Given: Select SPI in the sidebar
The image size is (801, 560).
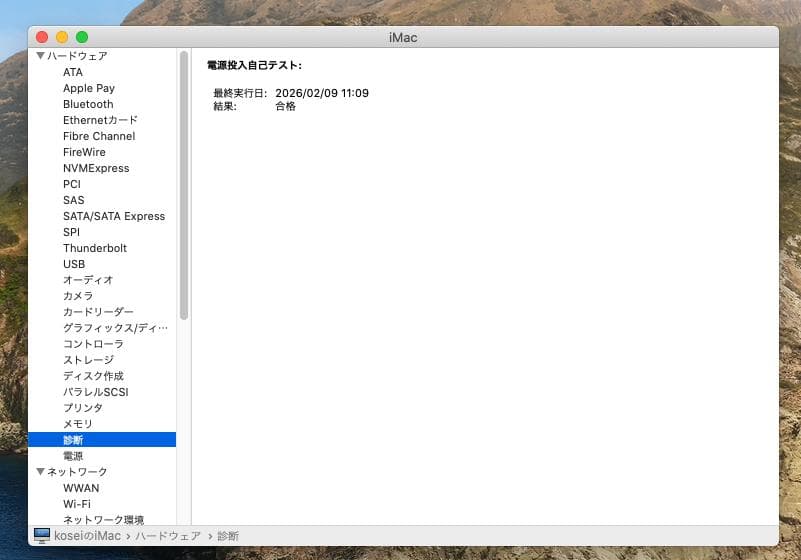Looking at the screenshot, I should (x=72, y=232).
